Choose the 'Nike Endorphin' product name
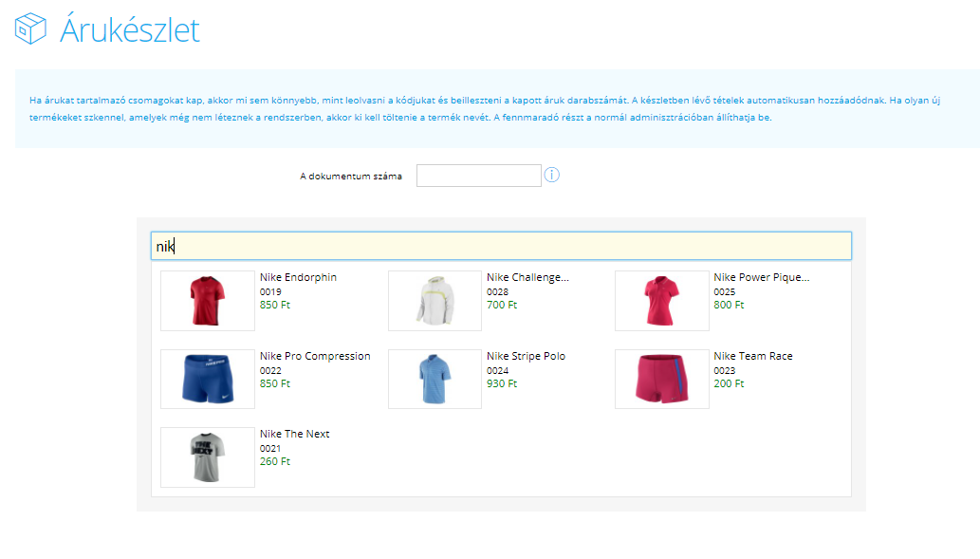 point(298,277)
